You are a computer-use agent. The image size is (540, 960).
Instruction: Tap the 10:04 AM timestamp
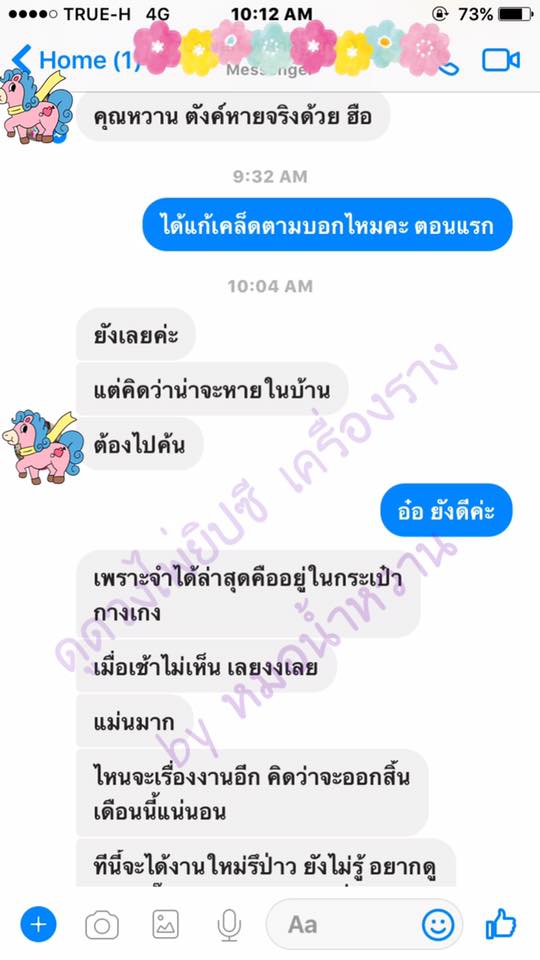(270, 286)
